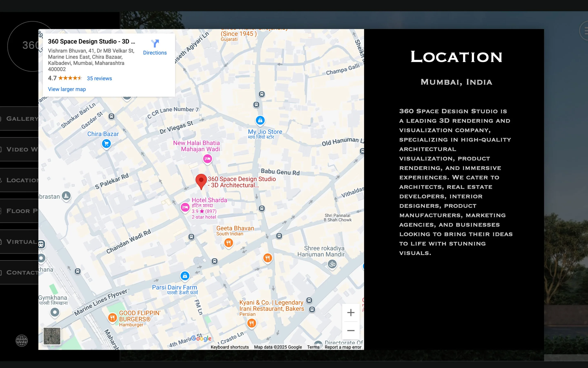Click the Parsi Dairy Farm shop marker

(x=185, y=276)
